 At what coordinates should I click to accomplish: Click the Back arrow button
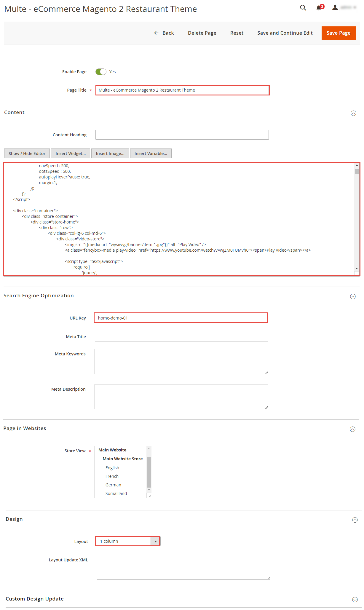point(164,33)
